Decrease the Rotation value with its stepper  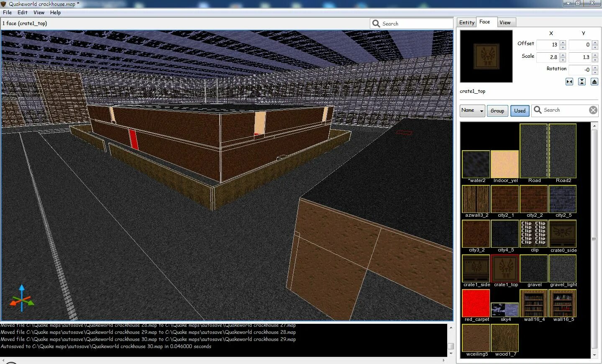coord(596,72)
